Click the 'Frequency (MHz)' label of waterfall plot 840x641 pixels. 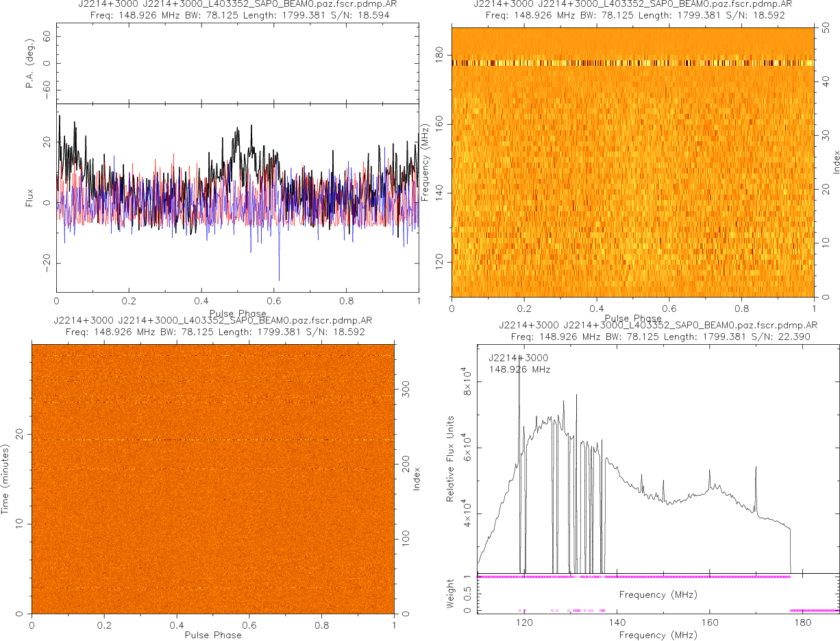click(425, 162)
